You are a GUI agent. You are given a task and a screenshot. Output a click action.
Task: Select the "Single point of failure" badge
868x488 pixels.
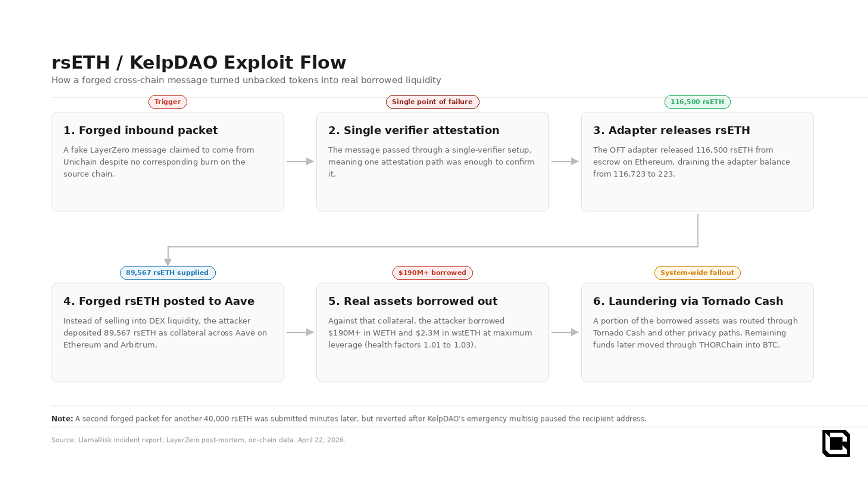click(x=432, y=102)
